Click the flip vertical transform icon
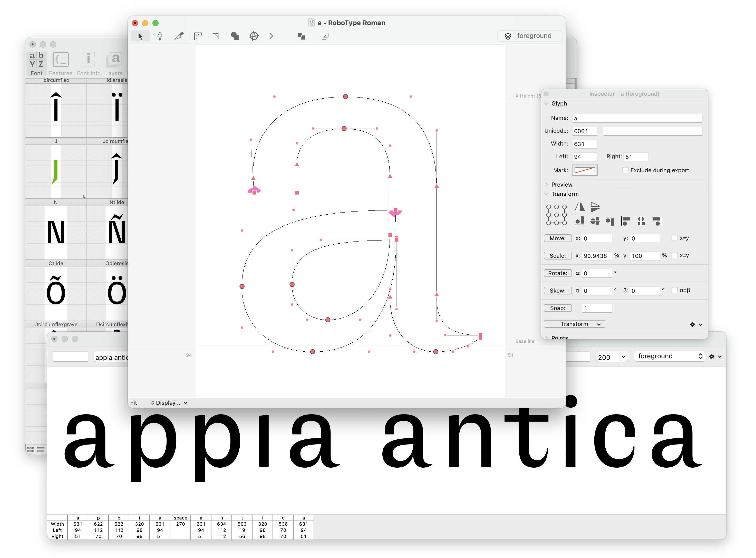The height and width of the screenshot is (558, 756). click(x=595, y=207)
